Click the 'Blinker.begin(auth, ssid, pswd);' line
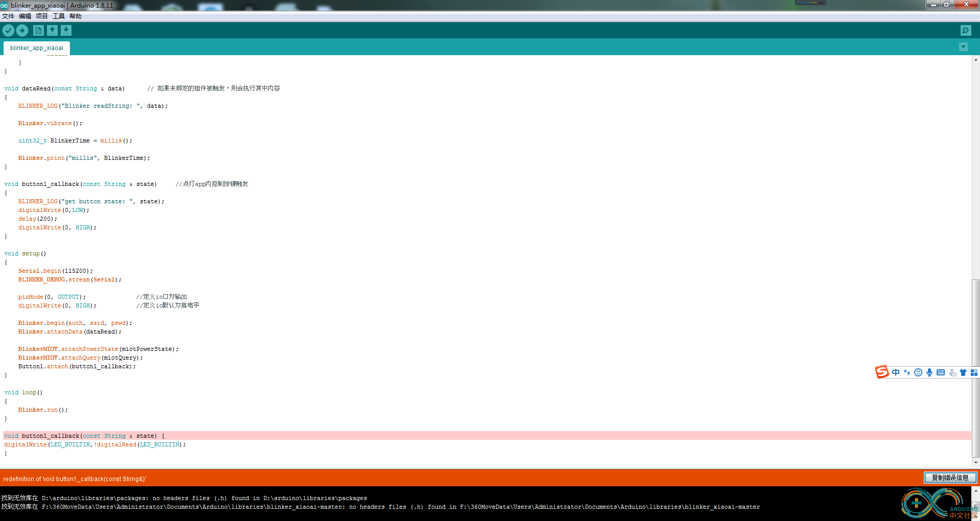The width and height of the screenshot is (980, 521). 75,323
